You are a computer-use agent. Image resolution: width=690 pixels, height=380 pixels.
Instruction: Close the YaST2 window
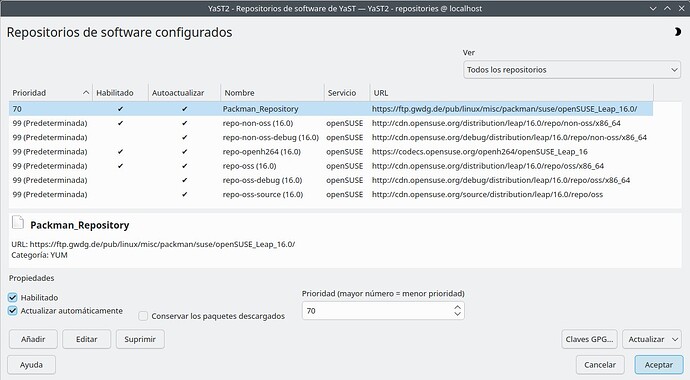[681, 8]
